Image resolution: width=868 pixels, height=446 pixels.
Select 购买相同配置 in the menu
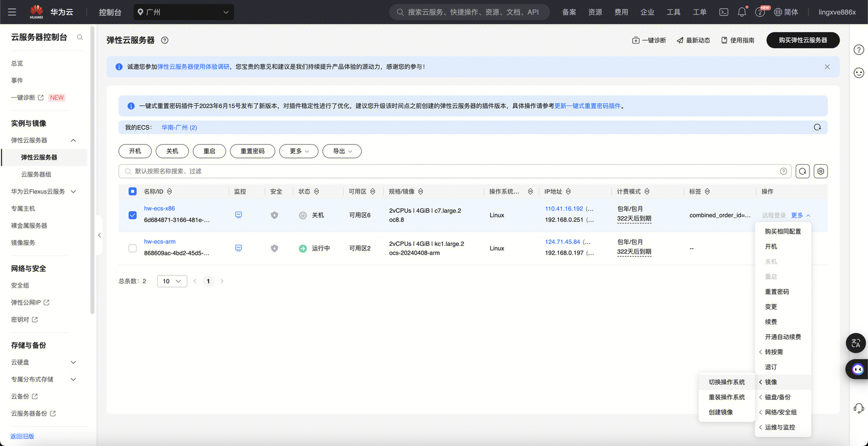(x=783, y=231)
